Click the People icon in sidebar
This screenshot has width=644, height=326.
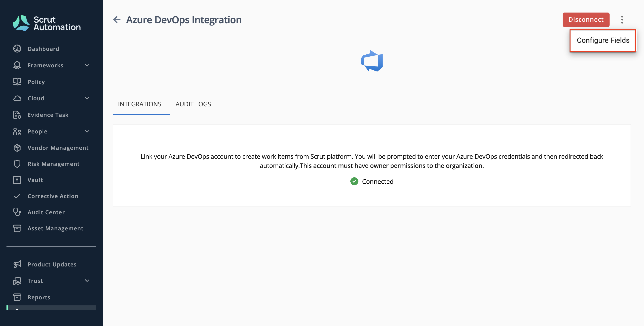[17, 131]
